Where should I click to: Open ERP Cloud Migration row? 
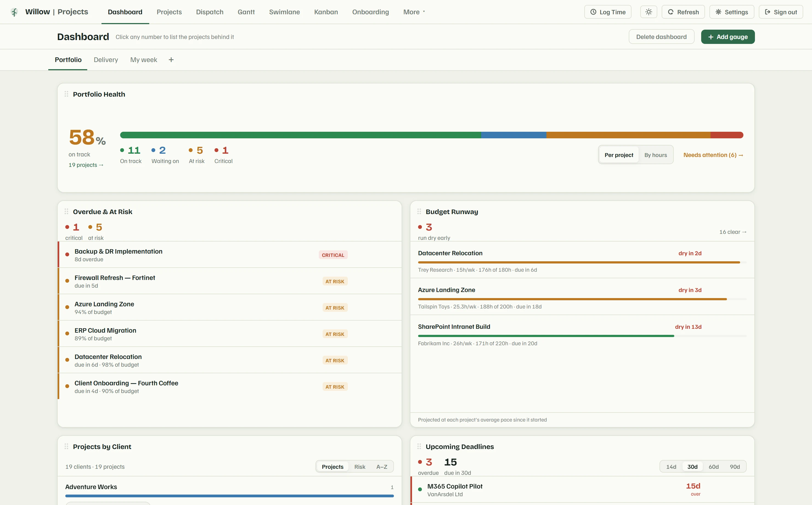click(230, 334)
